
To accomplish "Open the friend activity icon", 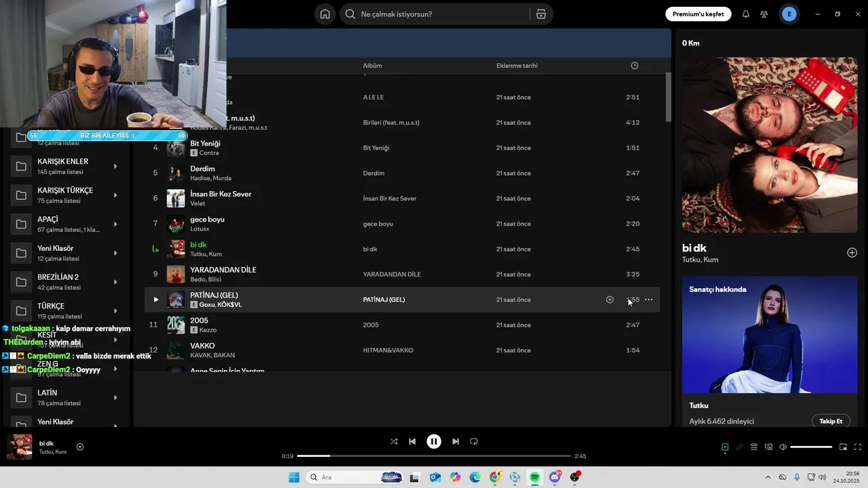I will pos(764,14).
